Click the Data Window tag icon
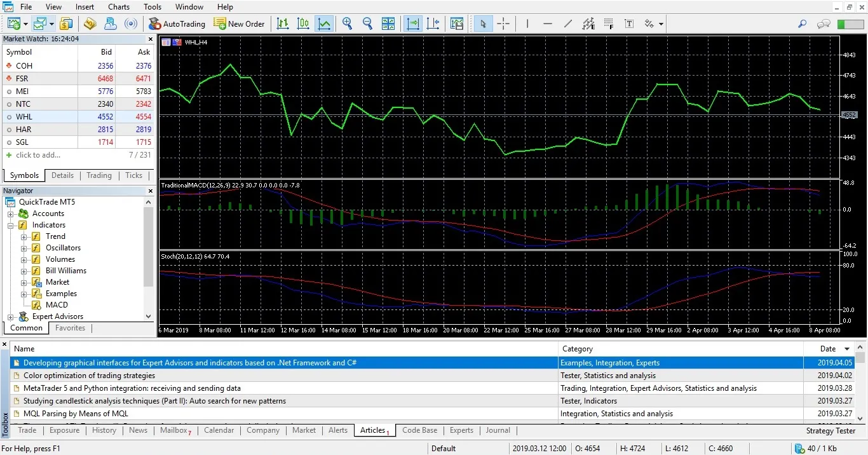 click(90, 24)
